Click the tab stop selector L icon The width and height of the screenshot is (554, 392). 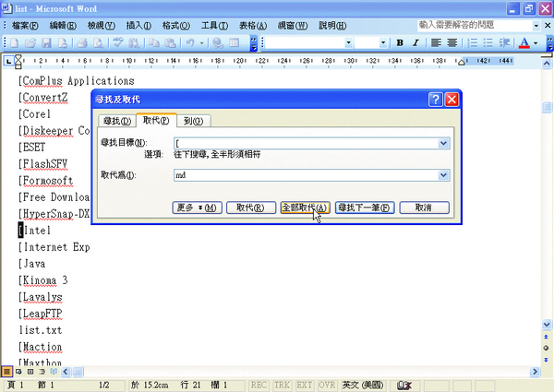click(9, 62)
